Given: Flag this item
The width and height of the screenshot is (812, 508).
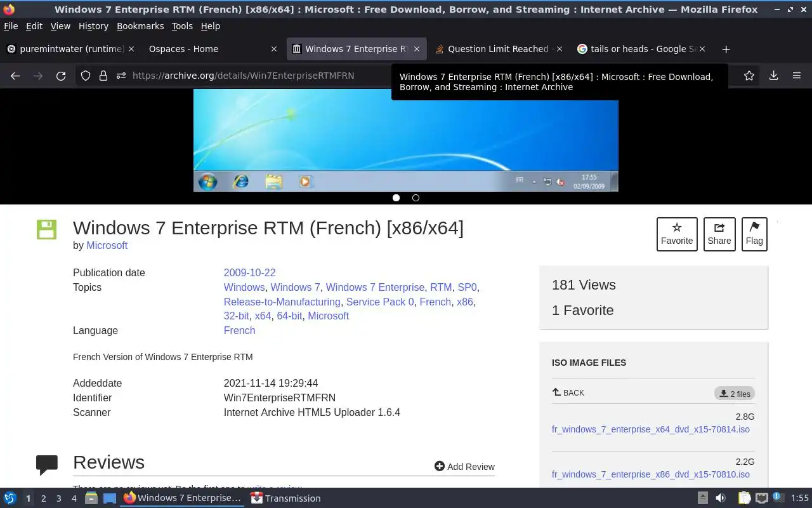Looking at the screenshot, I should 754,234.
